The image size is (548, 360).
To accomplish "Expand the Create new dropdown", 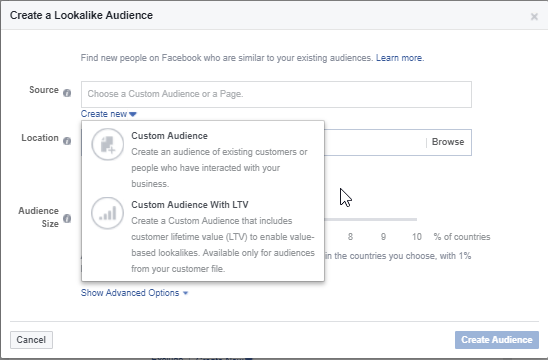I will (109, 114).
